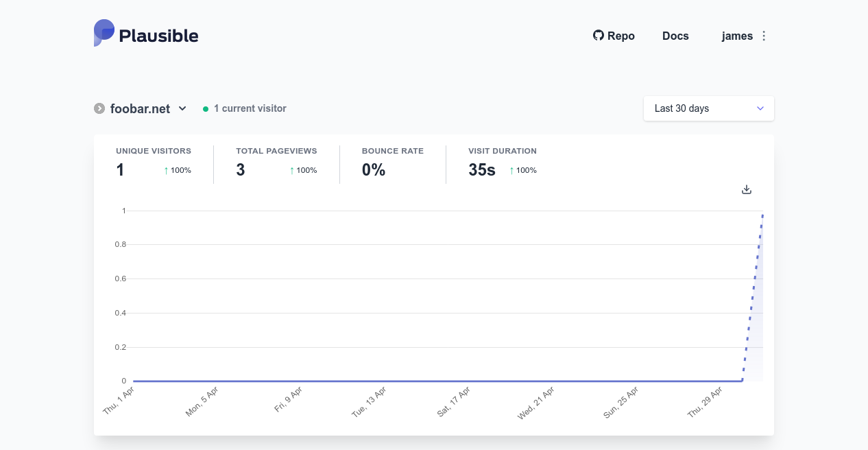The height and width of the screenshot is (450, 868).
Task: Open the GitHub Repo link
Action: (x=614, y=36)
